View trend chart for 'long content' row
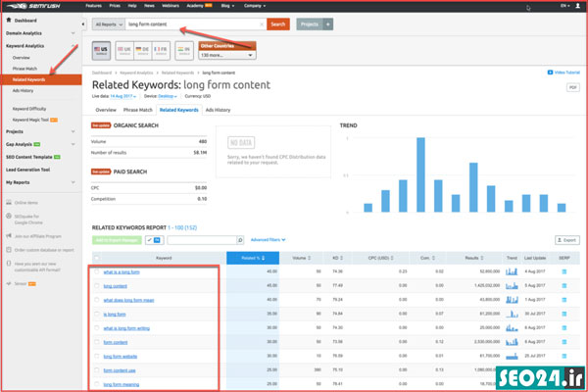Viewport: 588px width, 392px height. (x=512, y=285)
